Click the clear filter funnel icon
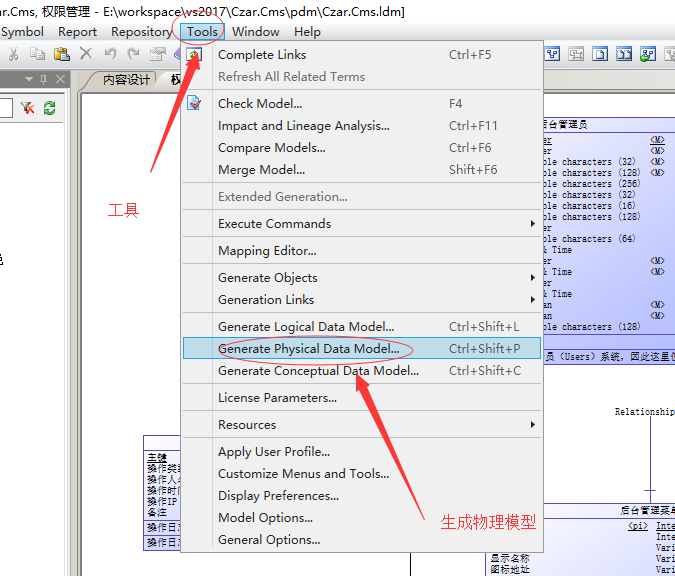 pyautogui.click(x=27, y=108)
